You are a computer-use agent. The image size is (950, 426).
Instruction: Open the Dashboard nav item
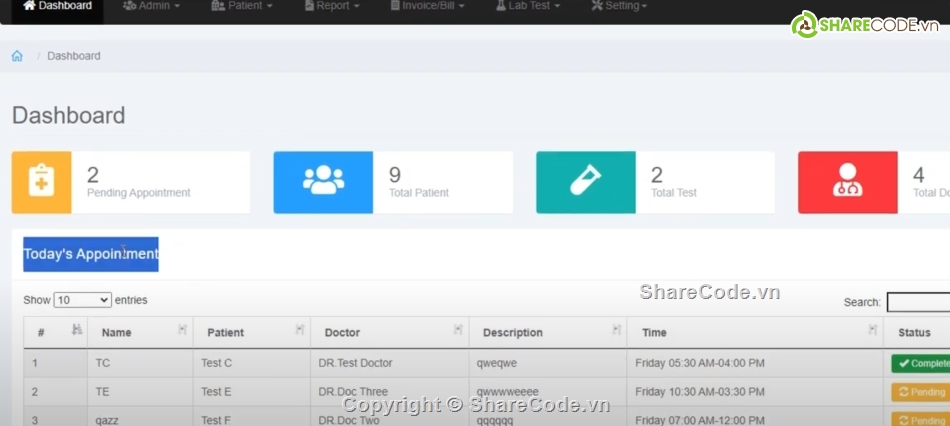[58, 6]
